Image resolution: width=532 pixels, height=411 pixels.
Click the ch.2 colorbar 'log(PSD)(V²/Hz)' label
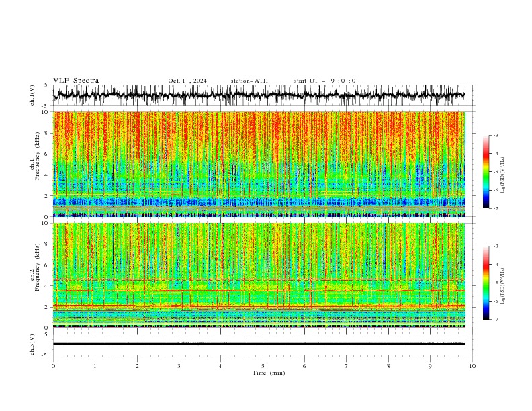click(503, 286)
